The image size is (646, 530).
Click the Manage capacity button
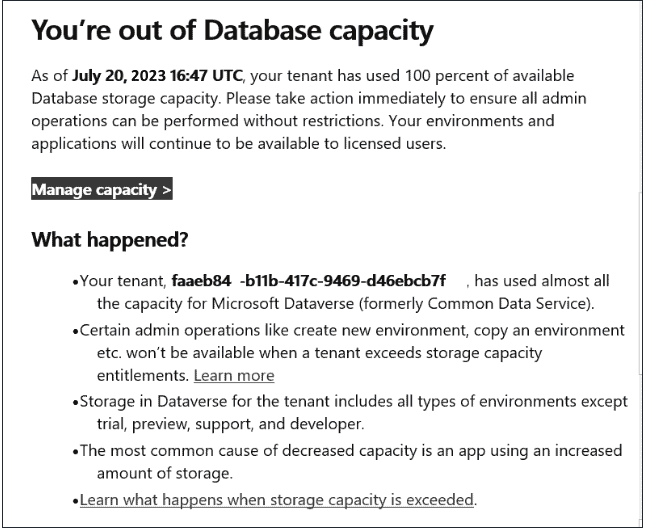coord(102,190)
